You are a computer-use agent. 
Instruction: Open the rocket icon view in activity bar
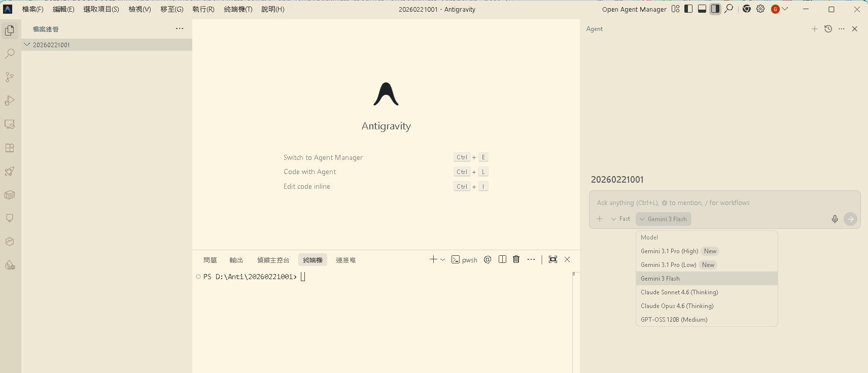click(10, 171)
